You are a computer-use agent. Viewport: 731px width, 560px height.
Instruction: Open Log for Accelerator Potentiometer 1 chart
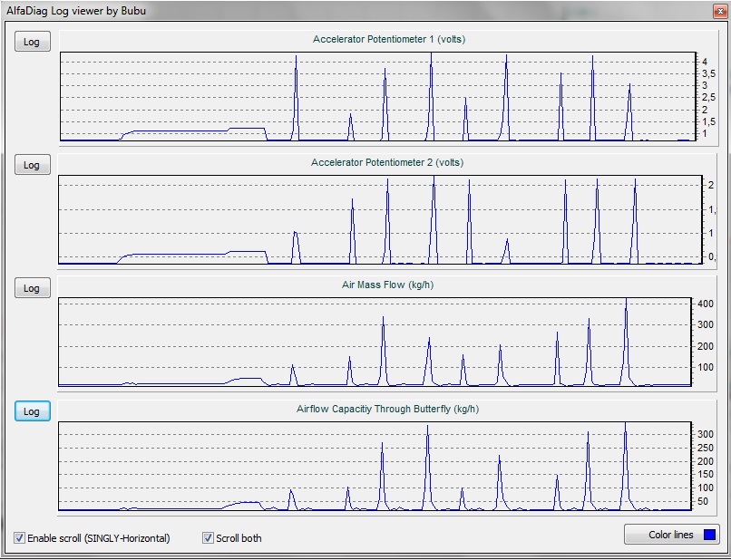32,42
